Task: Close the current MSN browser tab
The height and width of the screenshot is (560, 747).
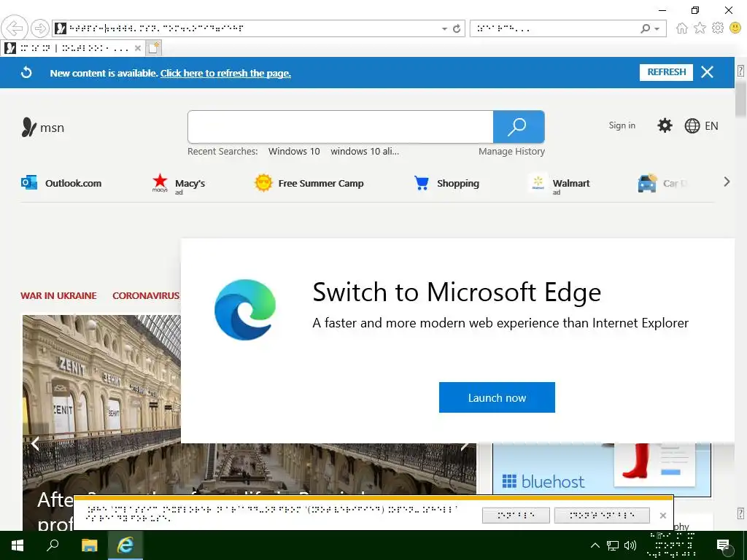Action: (x=138, y=48)
